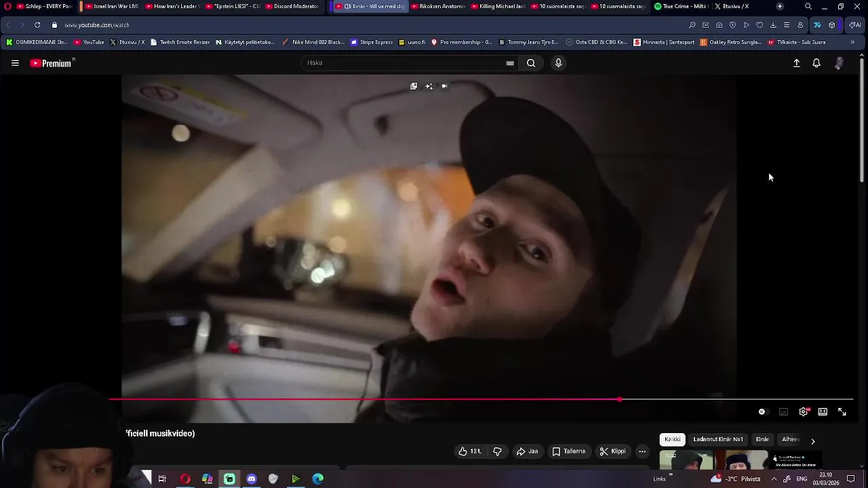The image size is (868, 488).
Task: Open Microsoft Edge from the taskbar
Action: (318, 479)
